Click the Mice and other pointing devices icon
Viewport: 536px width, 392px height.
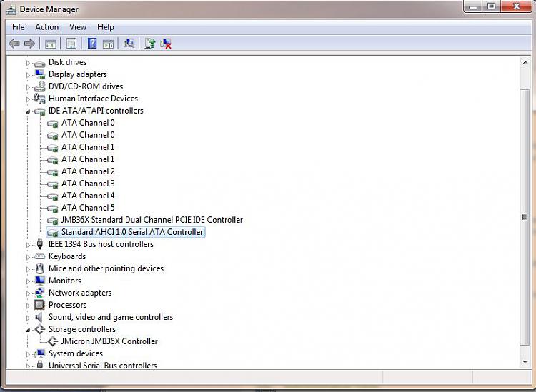39,268
